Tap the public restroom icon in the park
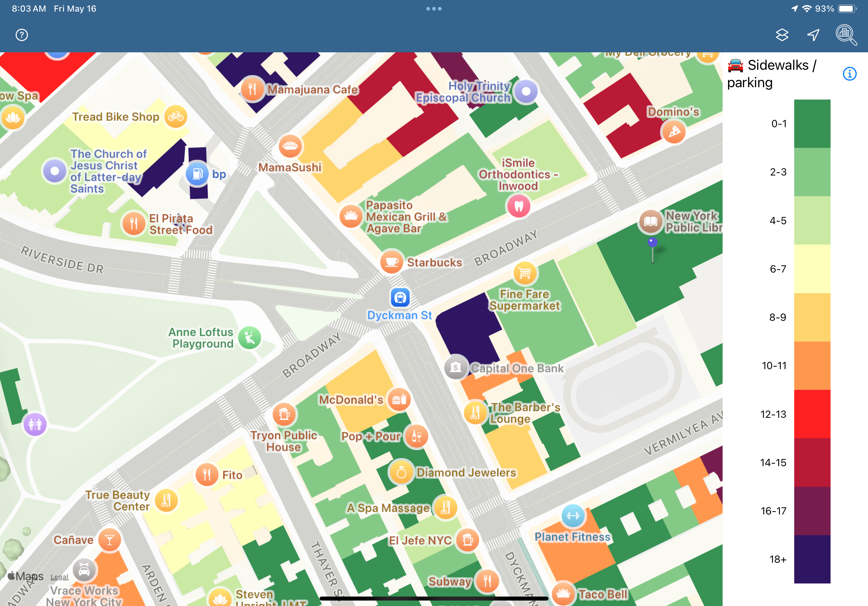 pyautogui.click(x=35, y=424)
